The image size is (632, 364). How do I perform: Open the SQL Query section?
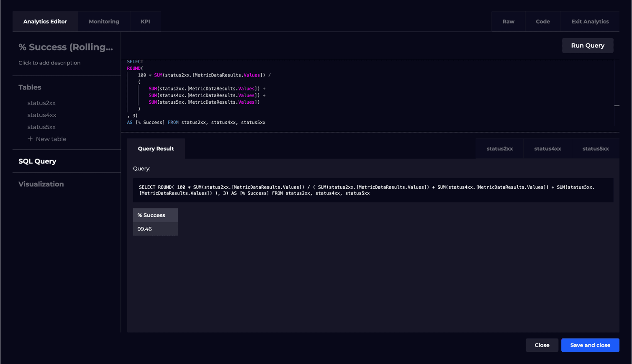37,161
